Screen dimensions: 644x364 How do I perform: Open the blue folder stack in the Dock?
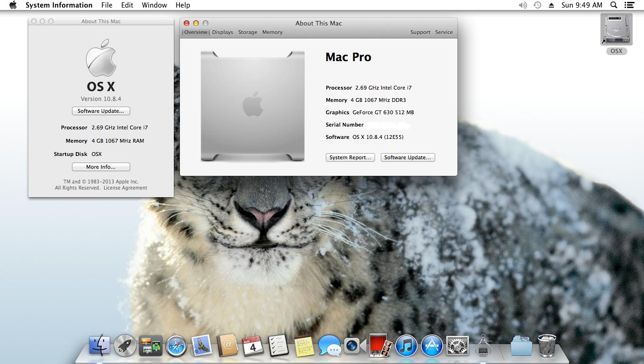click(x=521, y=346)
